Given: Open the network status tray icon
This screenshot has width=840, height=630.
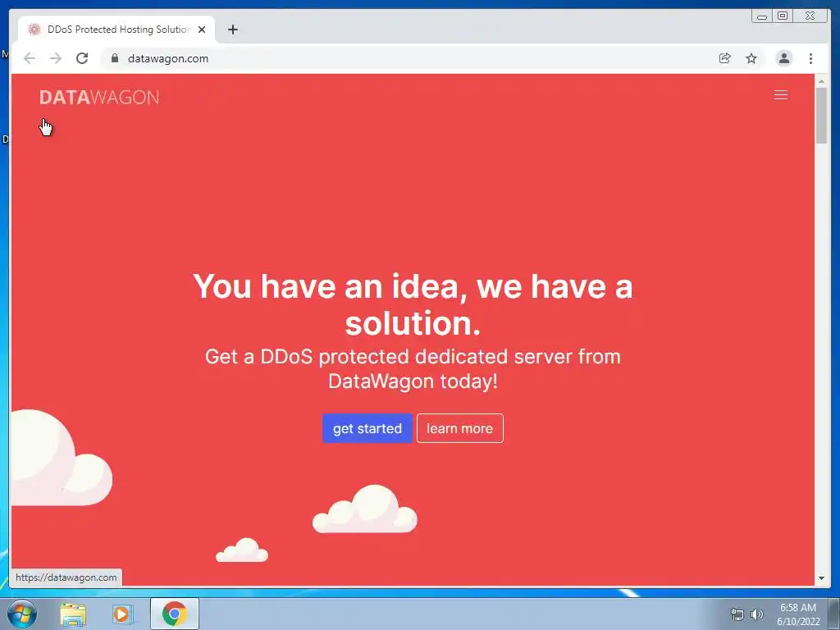Looking at the screenshot, I should pyautogui.click(x=737, y=614).
